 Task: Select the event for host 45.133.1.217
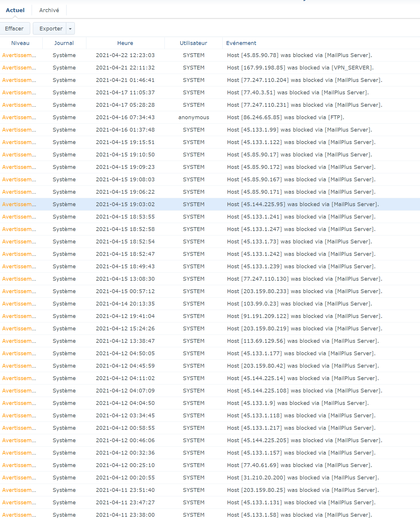pyautogui.click(x=301, y=428)
